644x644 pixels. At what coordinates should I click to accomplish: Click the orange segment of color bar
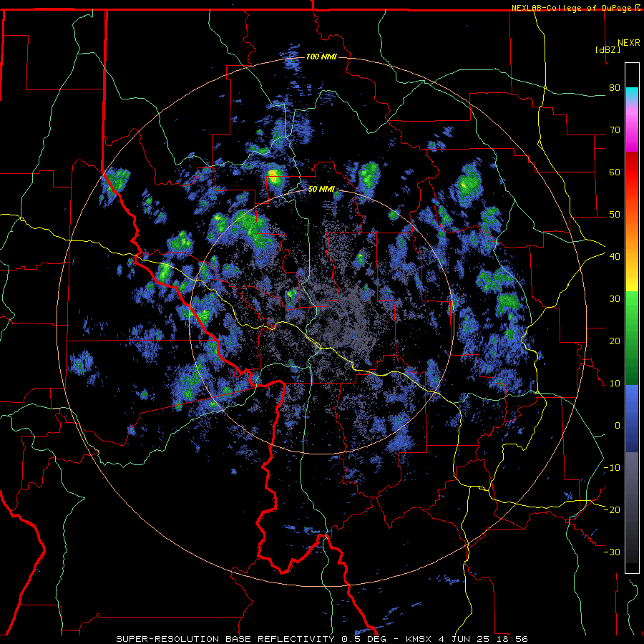pos(632,234)
